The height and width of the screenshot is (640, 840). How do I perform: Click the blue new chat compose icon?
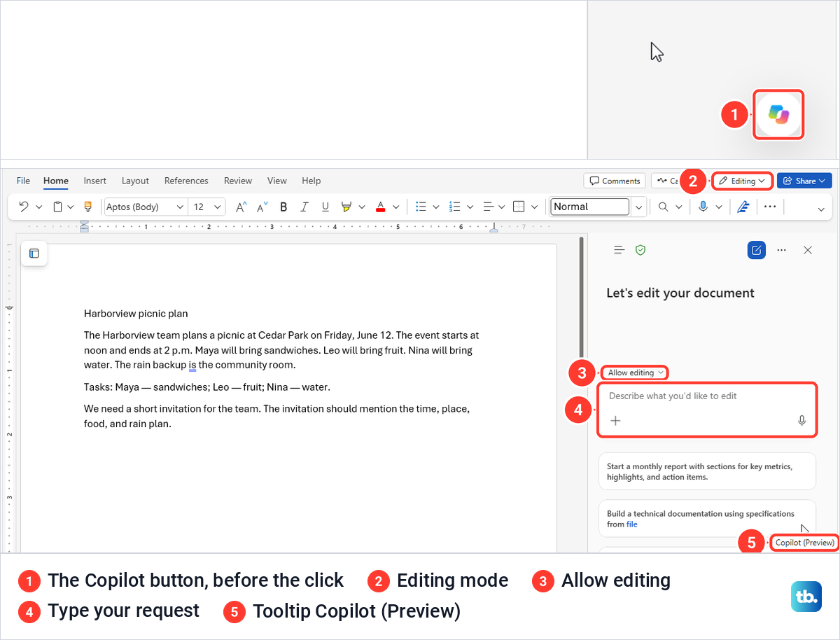click(757, 250)
